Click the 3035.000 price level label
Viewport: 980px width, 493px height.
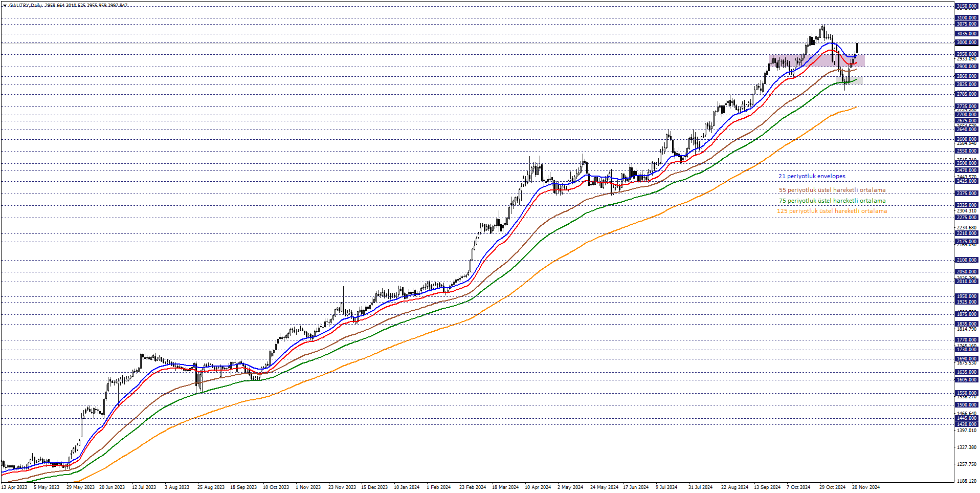(966, 34)
